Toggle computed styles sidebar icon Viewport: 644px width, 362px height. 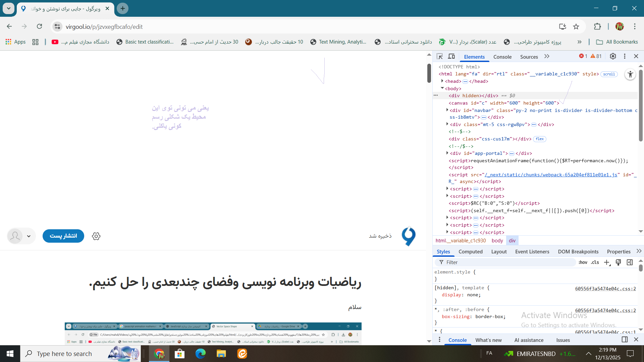[x=630, y=262]
